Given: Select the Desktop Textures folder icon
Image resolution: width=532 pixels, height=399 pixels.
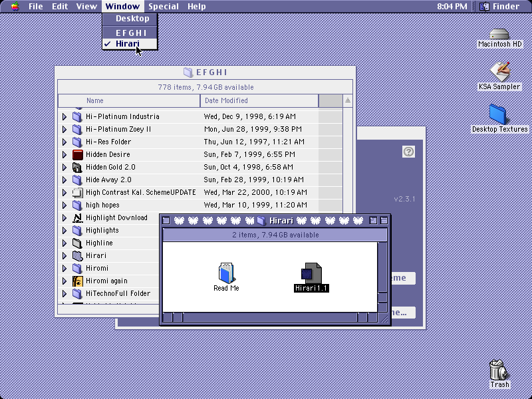Looking at the screenshot, I should (497, 114).
